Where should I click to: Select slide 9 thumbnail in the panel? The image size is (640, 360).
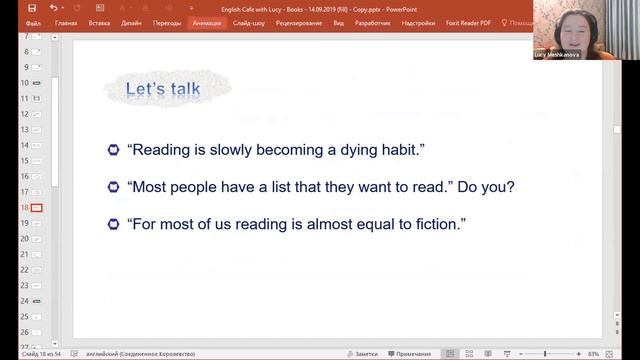coord(36,67)
